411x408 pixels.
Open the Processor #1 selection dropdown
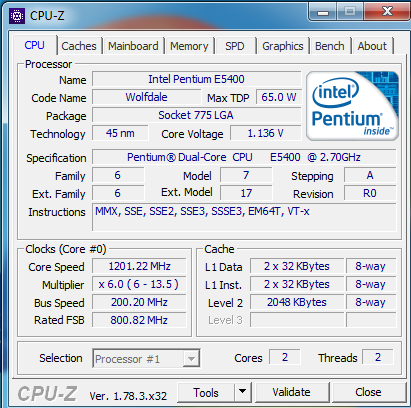point(146,358)
